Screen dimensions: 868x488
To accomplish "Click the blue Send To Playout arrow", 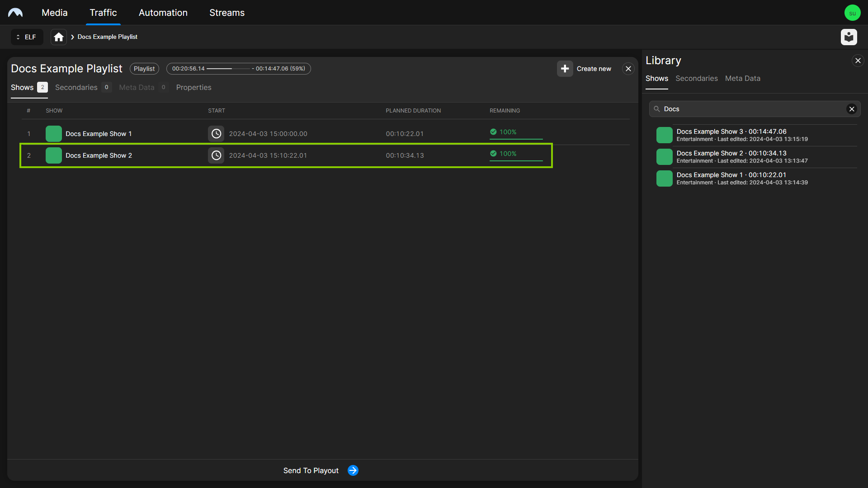I will point(353,470).
